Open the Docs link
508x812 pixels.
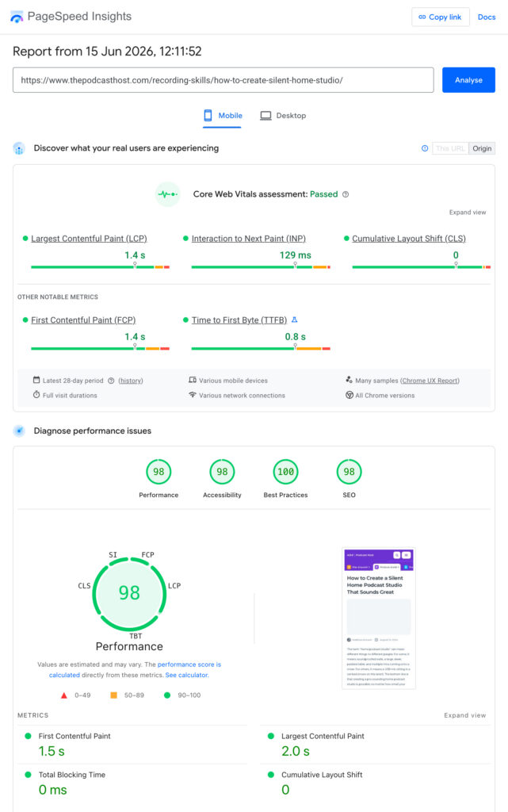487,17
